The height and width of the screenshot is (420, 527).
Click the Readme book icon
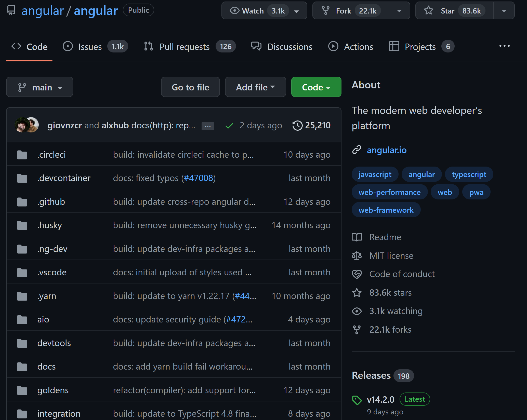click(x=357, y=237)
